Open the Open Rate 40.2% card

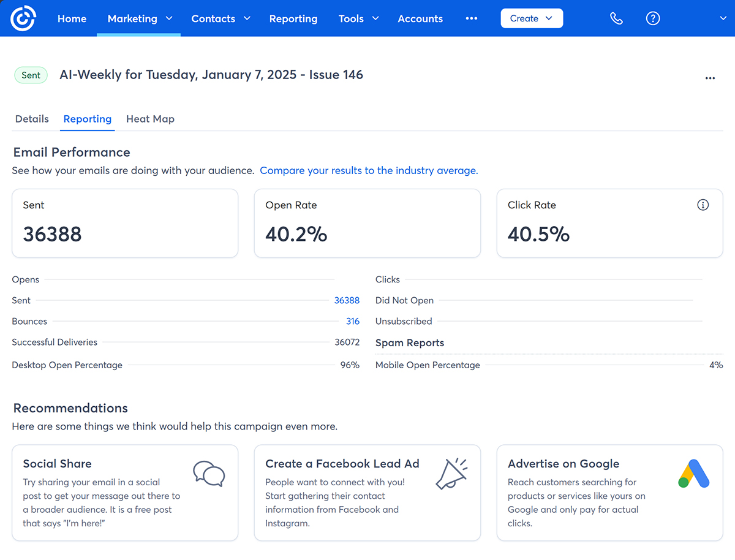click(367, 223)
